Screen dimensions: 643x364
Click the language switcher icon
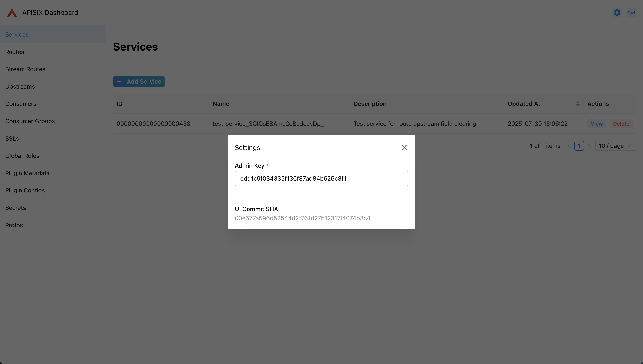pyautogui.click(x=632, y=13)
